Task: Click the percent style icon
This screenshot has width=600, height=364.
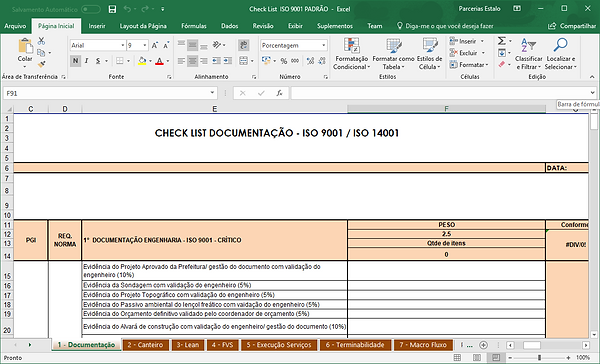Action: (x=284, y=61)
